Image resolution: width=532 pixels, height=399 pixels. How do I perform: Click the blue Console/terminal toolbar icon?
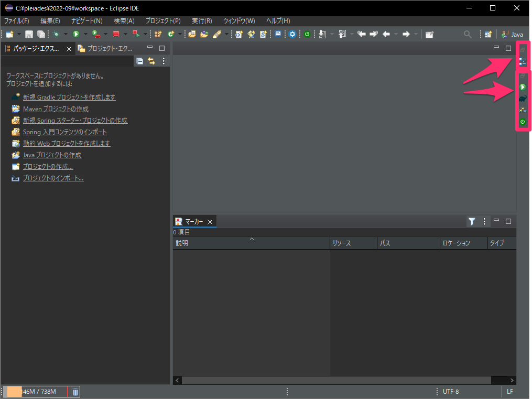click(x=278, y=34)
